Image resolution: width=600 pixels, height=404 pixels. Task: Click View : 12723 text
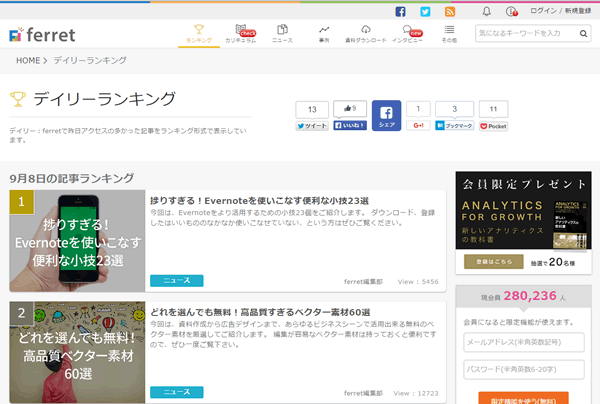[x=416, y=393]
